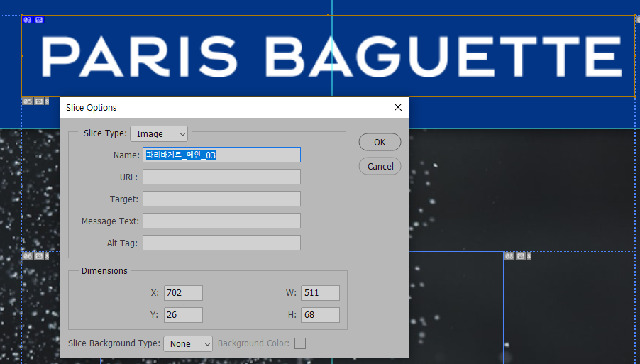Viewport: 640px width, 364px height.
Task: Close the Slice Options dialog
Action: (398, 107)
